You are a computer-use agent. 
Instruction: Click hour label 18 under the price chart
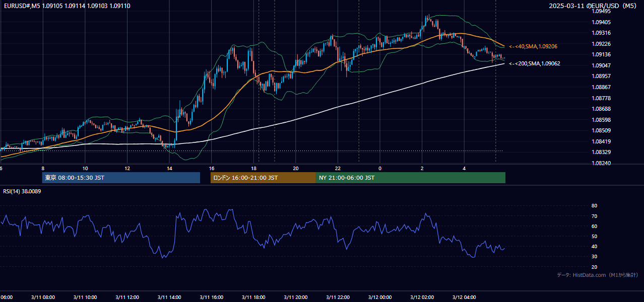click(x=253, y=168)
